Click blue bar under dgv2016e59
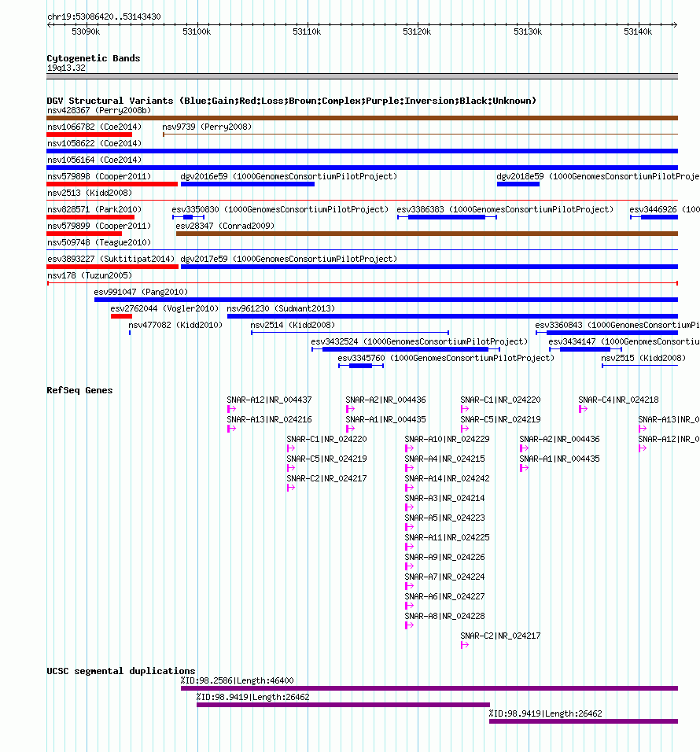 248,184
